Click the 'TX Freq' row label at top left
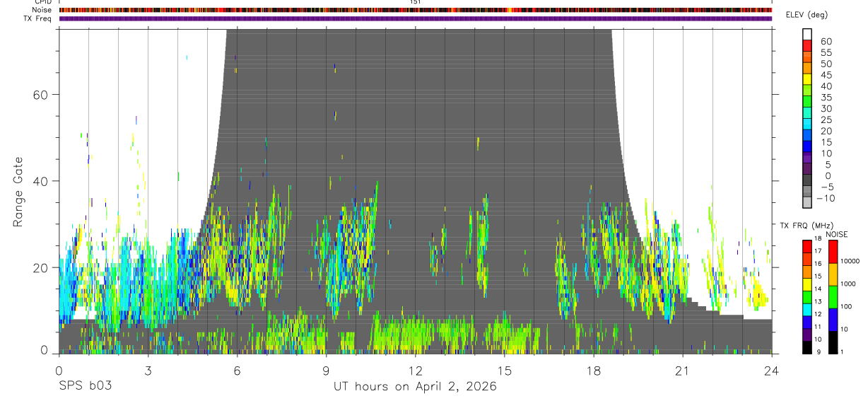The image size is (868, 401). click(38, 18)
